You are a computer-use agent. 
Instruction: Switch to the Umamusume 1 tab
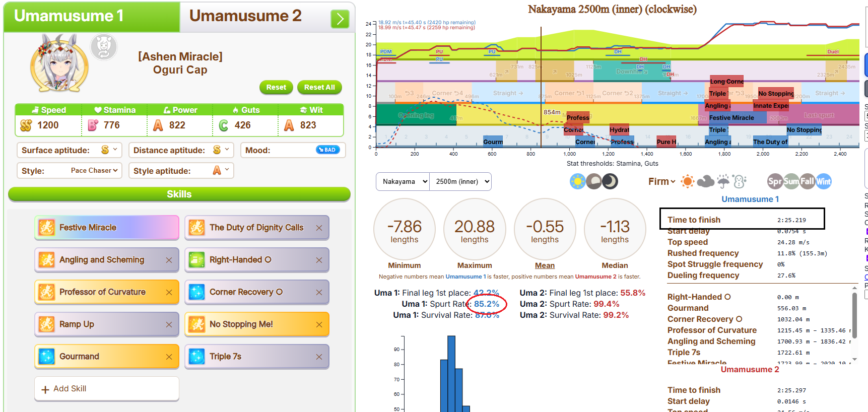[x=92, y=17]
